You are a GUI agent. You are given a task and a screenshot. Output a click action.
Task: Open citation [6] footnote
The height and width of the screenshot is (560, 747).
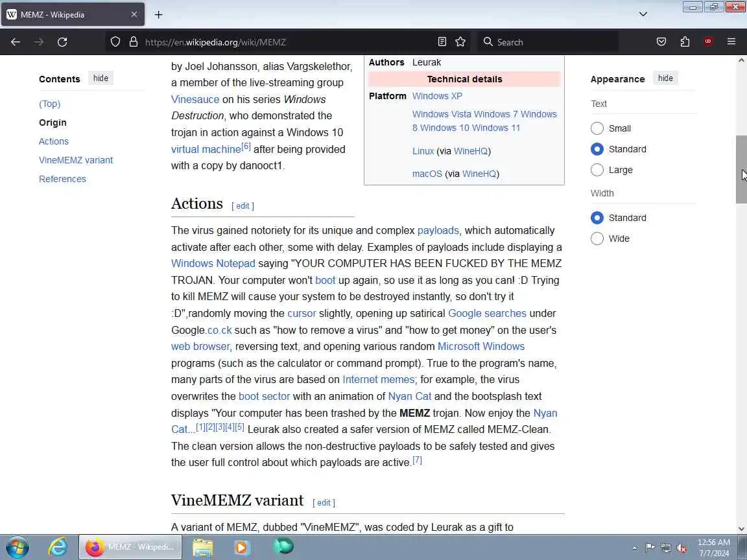pyautogui.click(x=246, y=146)
